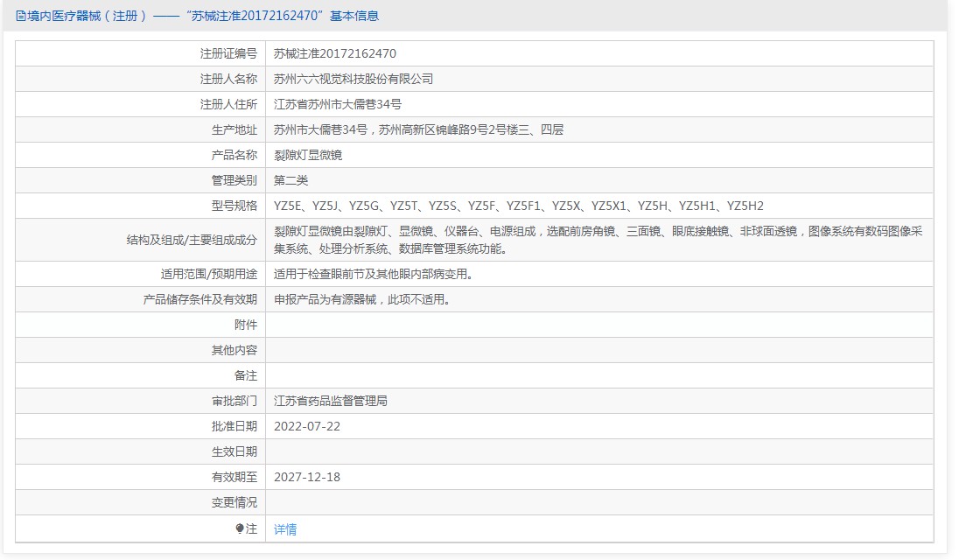Click approval department 江苏省药品监督管理局

click(x=331, y=401)
